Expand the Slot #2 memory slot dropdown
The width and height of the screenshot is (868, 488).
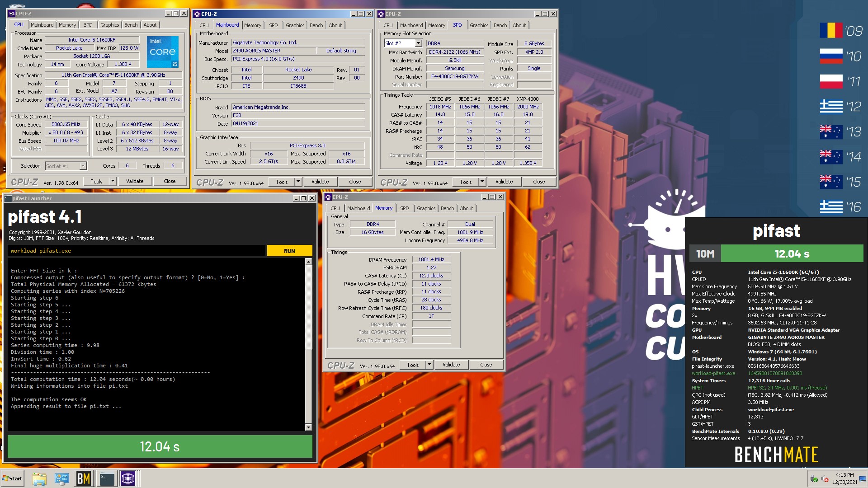[418, 43]
